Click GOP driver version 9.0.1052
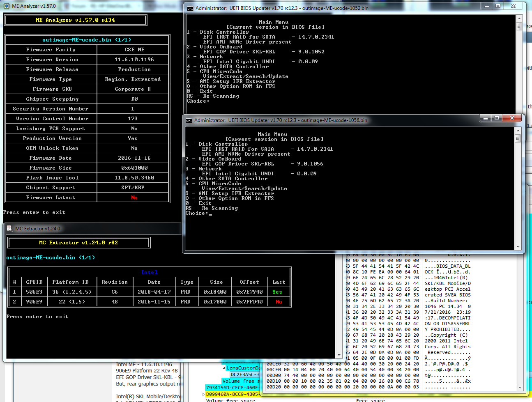 pos(311,52)
